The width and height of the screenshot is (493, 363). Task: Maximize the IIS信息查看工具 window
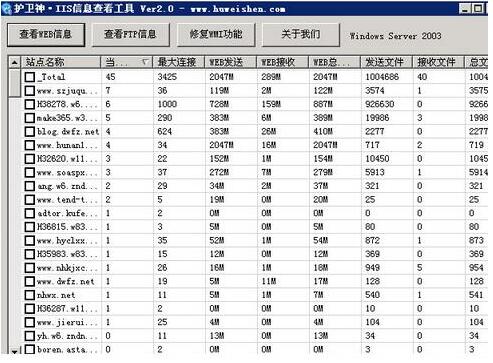click(478, 8)
